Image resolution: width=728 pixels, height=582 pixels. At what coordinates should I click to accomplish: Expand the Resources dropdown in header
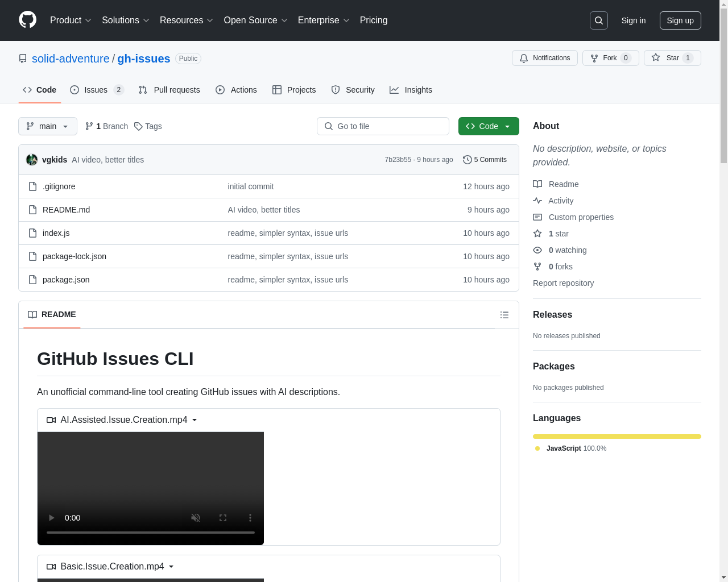tap(187, 20)
